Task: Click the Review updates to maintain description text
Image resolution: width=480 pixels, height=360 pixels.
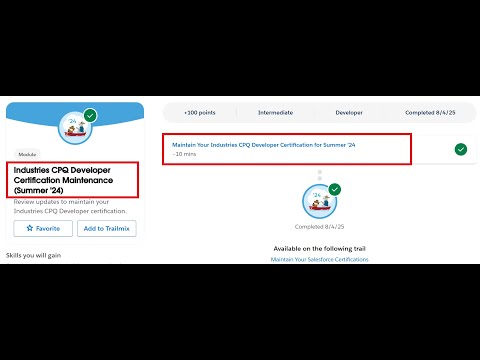Action: (70, 206)
